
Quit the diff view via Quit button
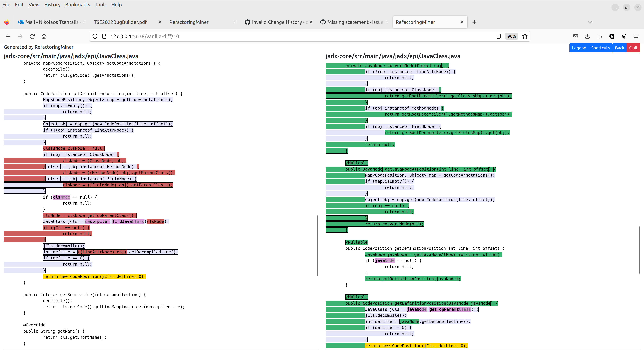(x=633, y=48)
